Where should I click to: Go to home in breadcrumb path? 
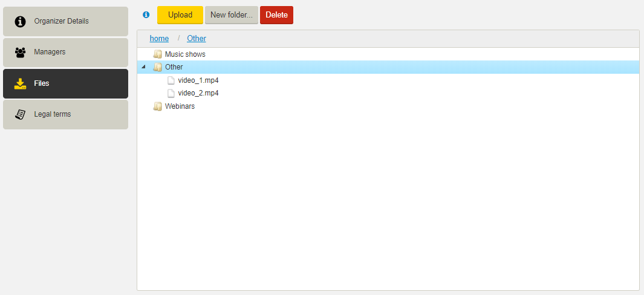[x=160, y=38]
